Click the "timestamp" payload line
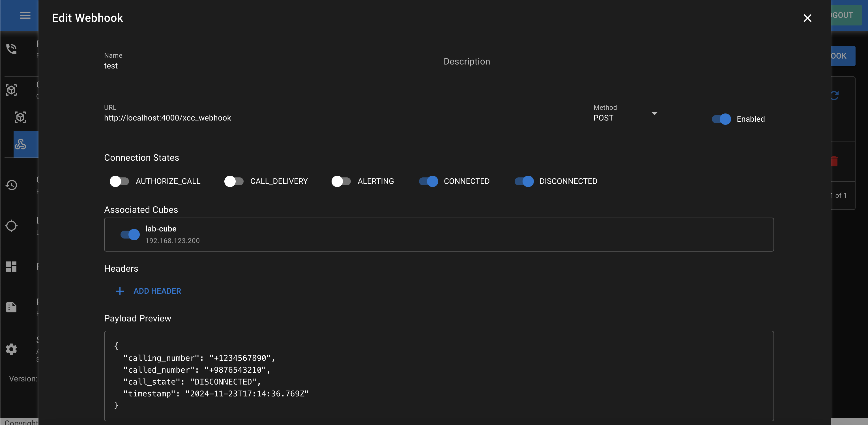This screenshot has width=868, height=425. tap(216, 394)
